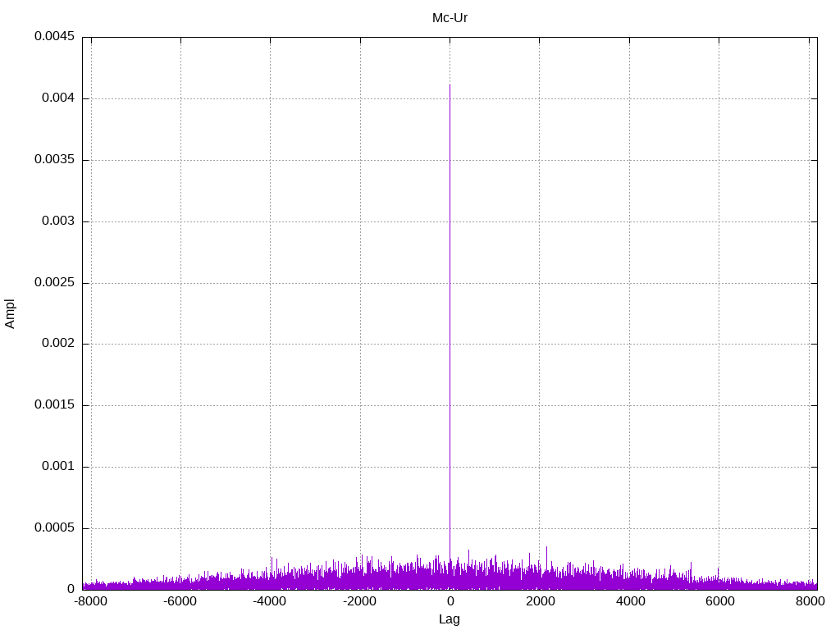Select the 0.0035 y-axis tick label
The image size is (840, 630).
point(54,160)
